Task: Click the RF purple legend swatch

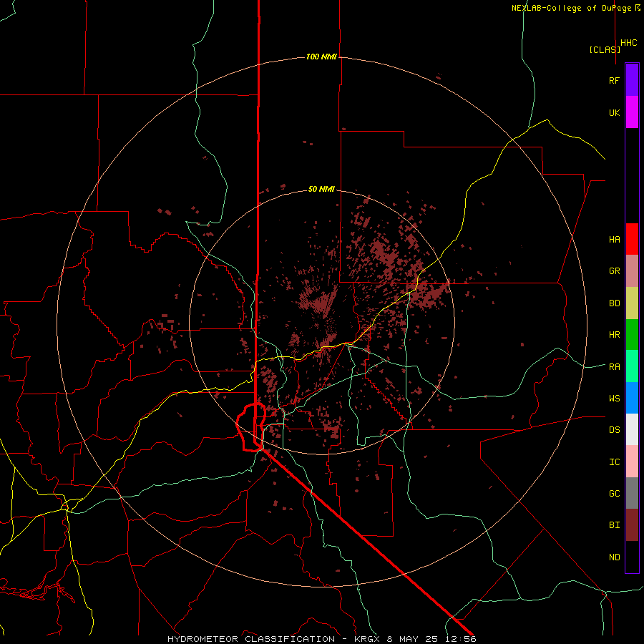Action: pos(632,80)
